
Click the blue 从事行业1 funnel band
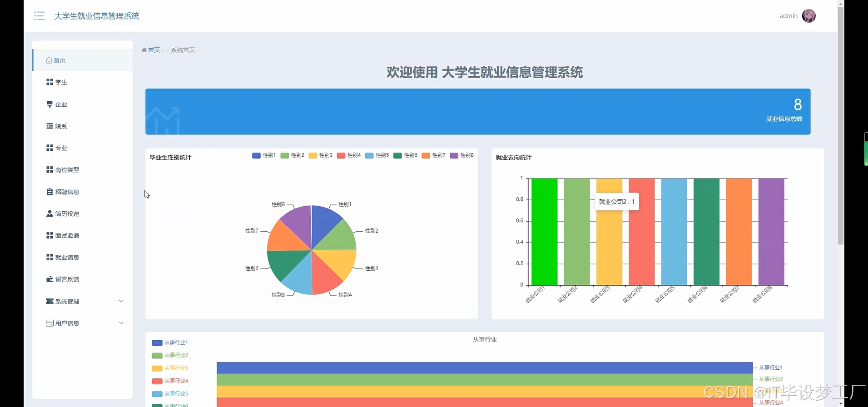tap(485, 368)
